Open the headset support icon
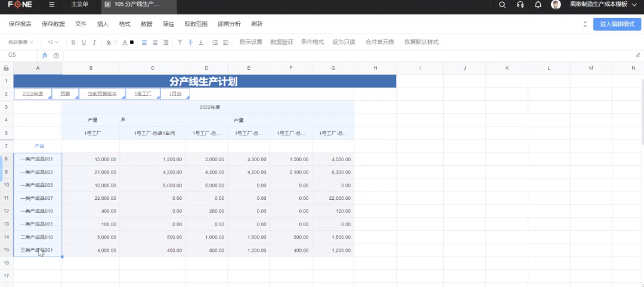The height and width of the screenshot is (287, 644). [520, 5]
